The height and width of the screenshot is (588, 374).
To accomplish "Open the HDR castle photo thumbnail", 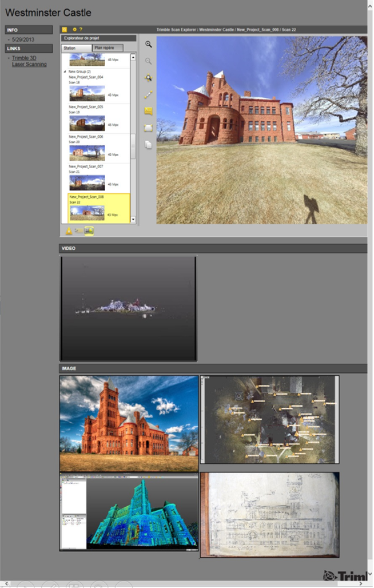I will [129, 423].
